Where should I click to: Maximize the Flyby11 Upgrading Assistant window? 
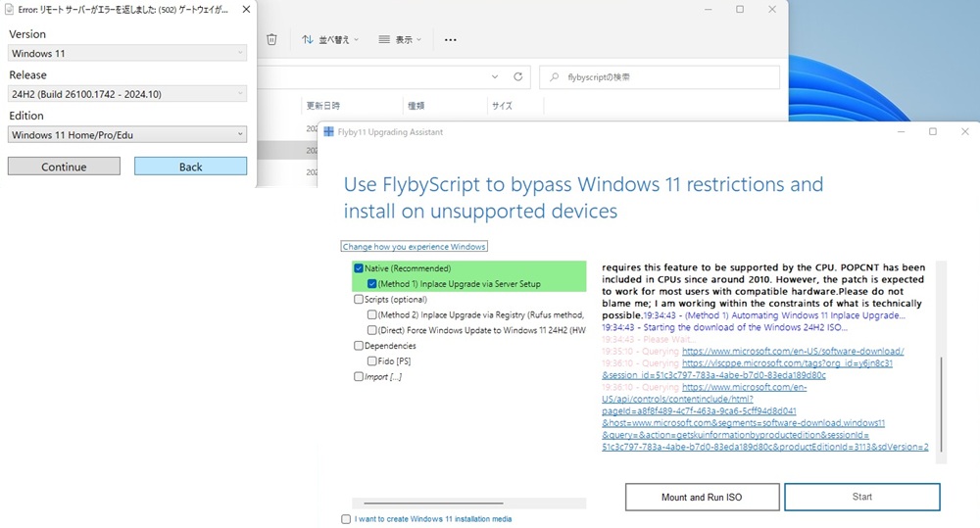[x=932, y=131]
